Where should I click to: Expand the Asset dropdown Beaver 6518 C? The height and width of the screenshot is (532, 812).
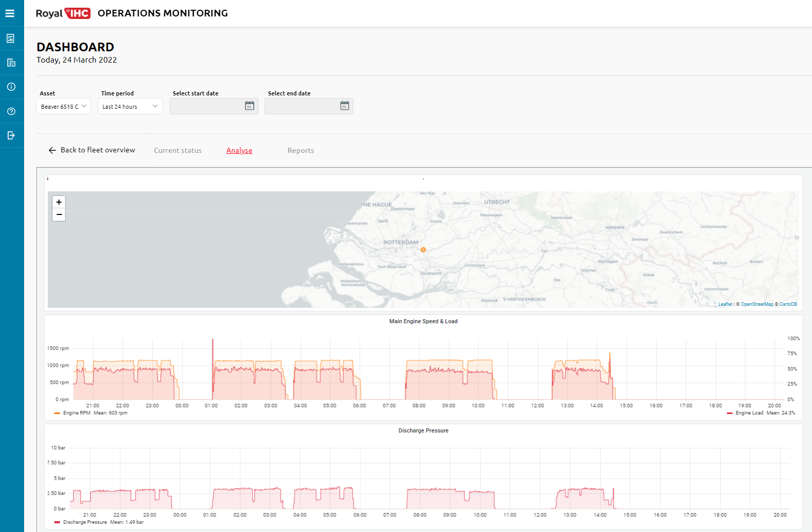64,107
